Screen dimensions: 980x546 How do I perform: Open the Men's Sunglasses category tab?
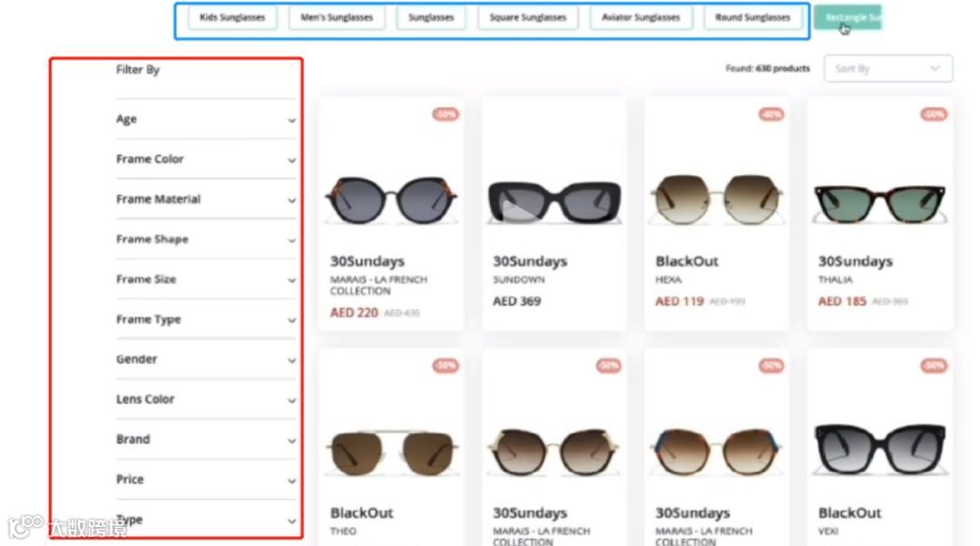(x=337, y=17)
